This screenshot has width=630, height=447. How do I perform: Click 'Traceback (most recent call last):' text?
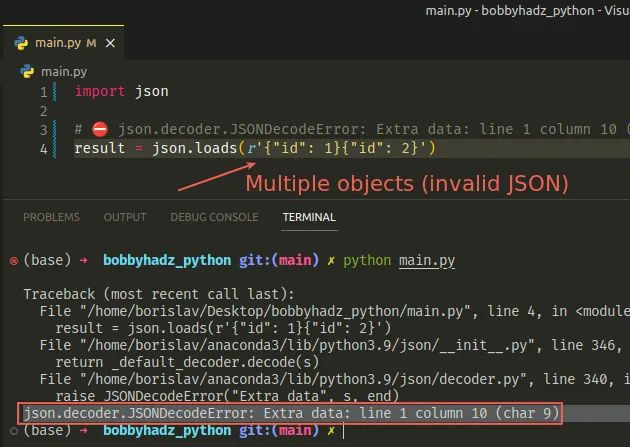159,294
